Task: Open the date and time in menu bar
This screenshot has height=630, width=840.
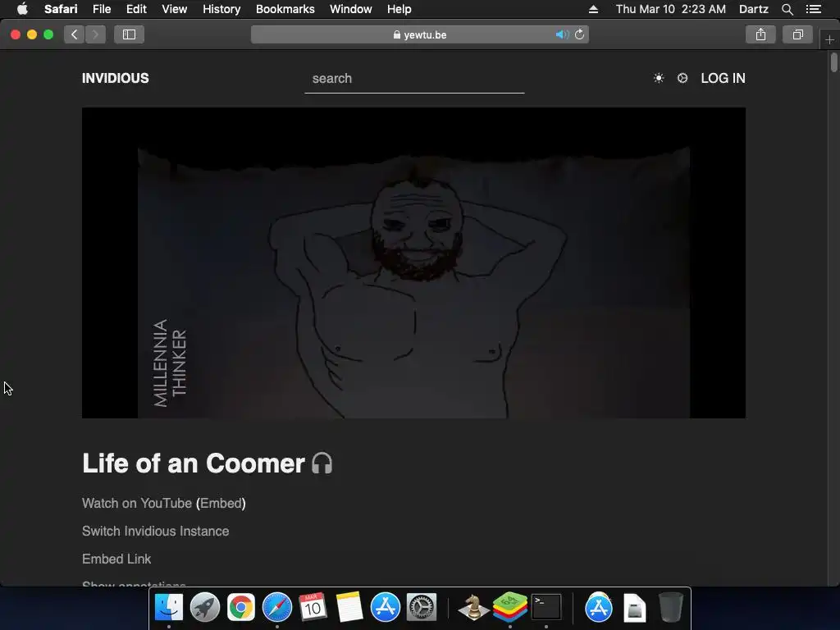Action: (671, 9)
